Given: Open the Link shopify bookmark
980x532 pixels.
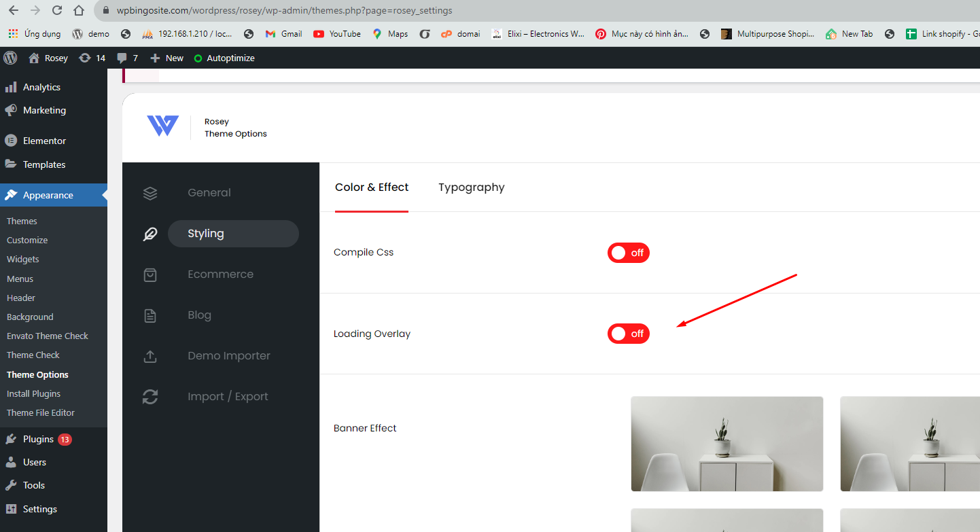Looking at the screenshot, I should coord(943,33).
